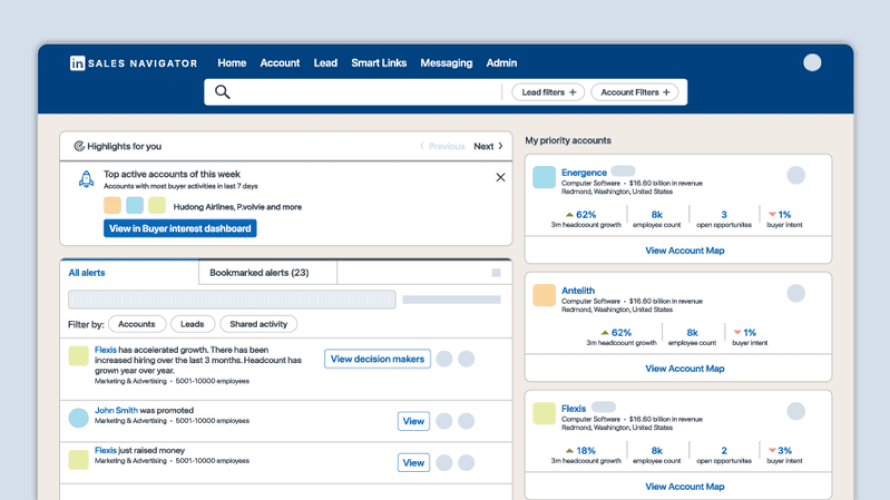Go to Previous highlight
Image resolution: width=890 pixels, height=500 pixels.
click(442, 146)
